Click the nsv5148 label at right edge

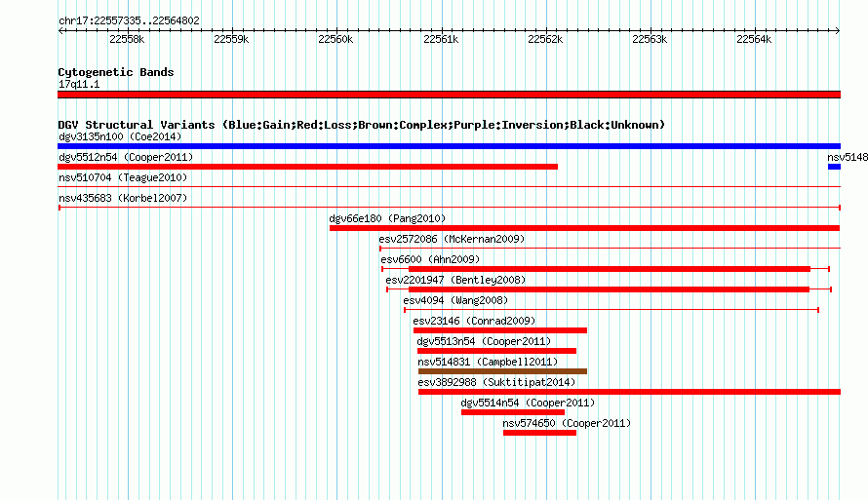click(x=848, y=157)
